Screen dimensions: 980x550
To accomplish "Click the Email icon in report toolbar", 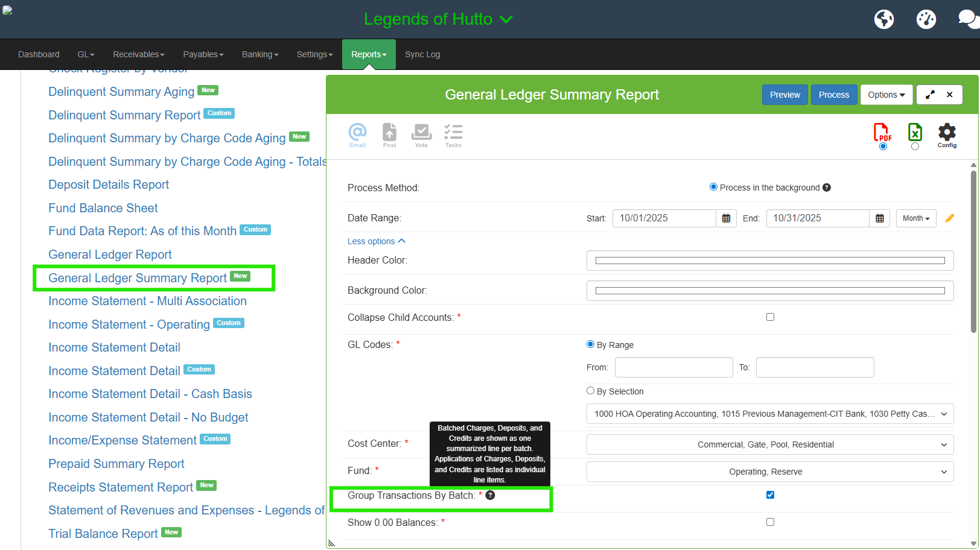I will (357, 134).
